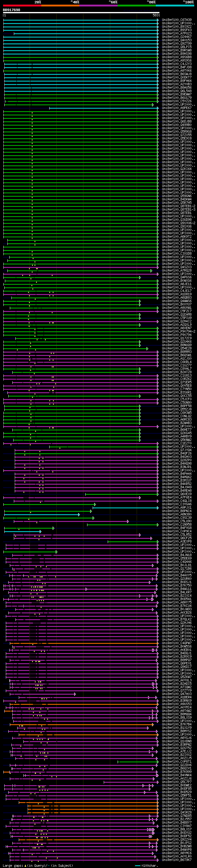
Task: Click the end position label 583
Action: point(155,15)
